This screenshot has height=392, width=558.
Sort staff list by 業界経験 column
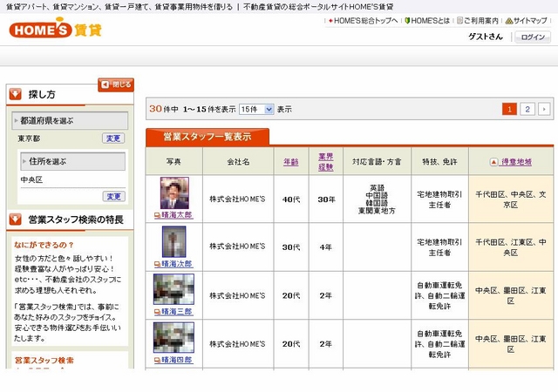(x=325, y=162)
